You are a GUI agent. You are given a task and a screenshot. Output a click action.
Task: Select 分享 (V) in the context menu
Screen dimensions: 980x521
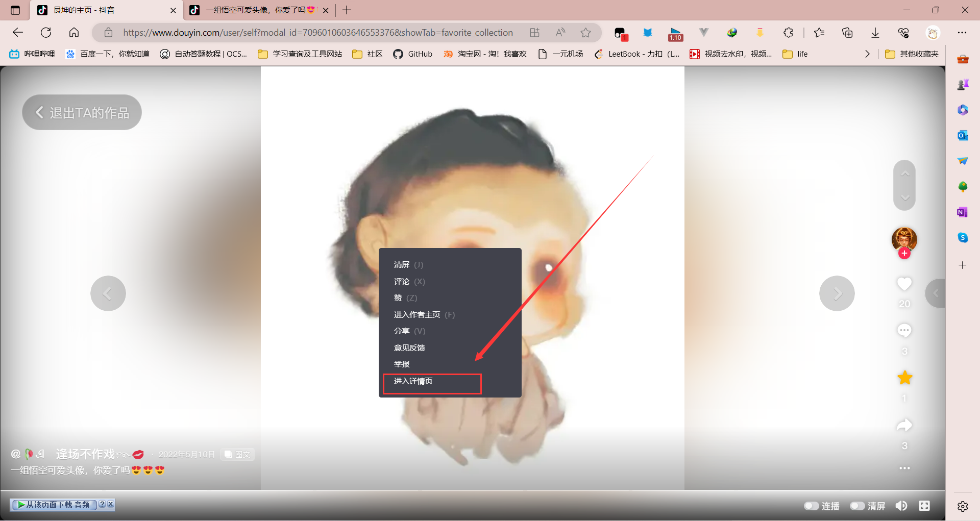pyautogui.click(x=409, y=331)
